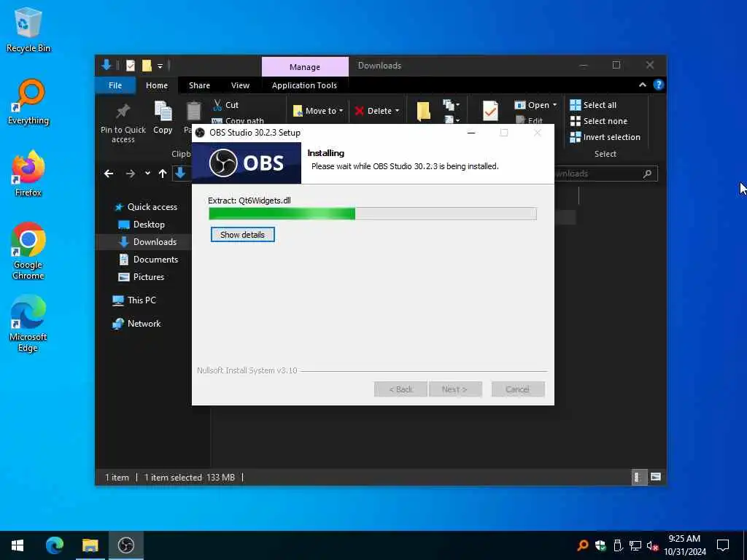Screen dimensions: 747x560
Task: Click Explorer forward navigation arrow
Action: tap(130, 174)
